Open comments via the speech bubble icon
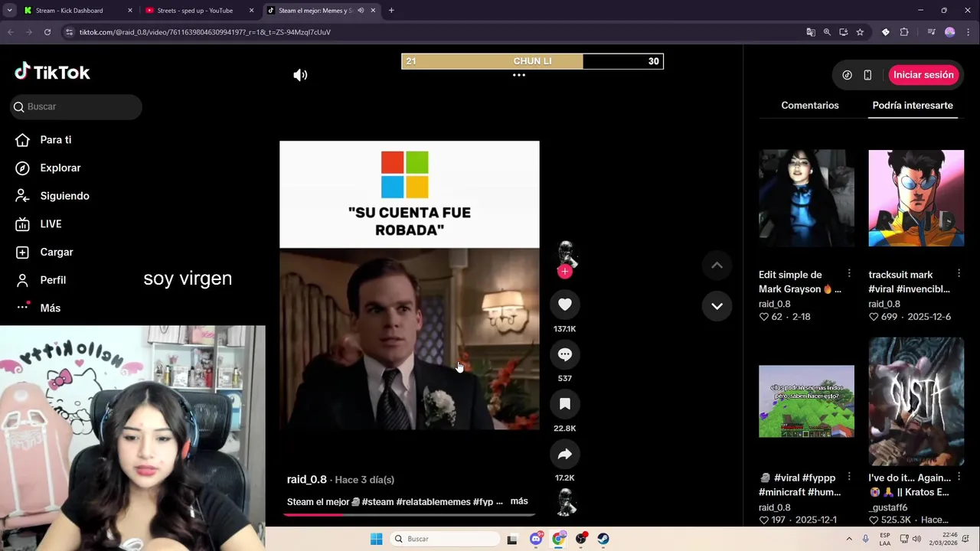This screenshot has width=980, height=551. tap(565, 354)
